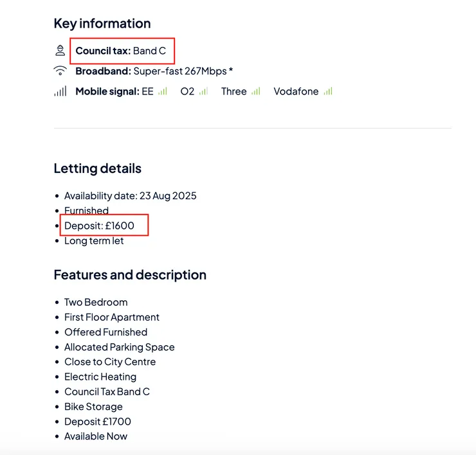
Task: Click the Broadband Super-fast 267Mbps text
Action: click(x=154, y=71)
